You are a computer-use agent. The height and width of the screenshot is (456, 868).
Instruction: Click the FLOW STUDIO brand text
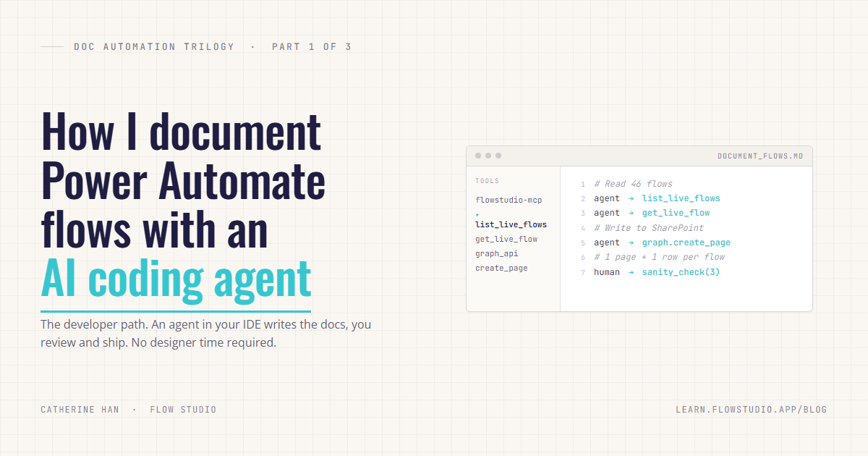pos(183,410)
